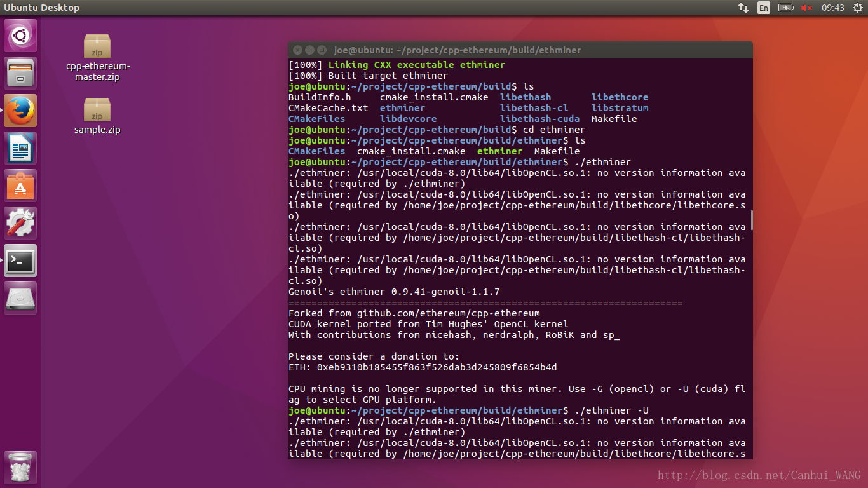Click 'libethash-cuda' directory name
This screenshot has width=868, height=488.
539,119
